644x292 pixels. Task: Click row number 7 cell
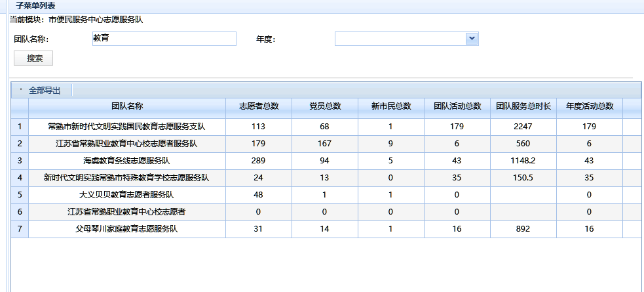coord(20,229)
